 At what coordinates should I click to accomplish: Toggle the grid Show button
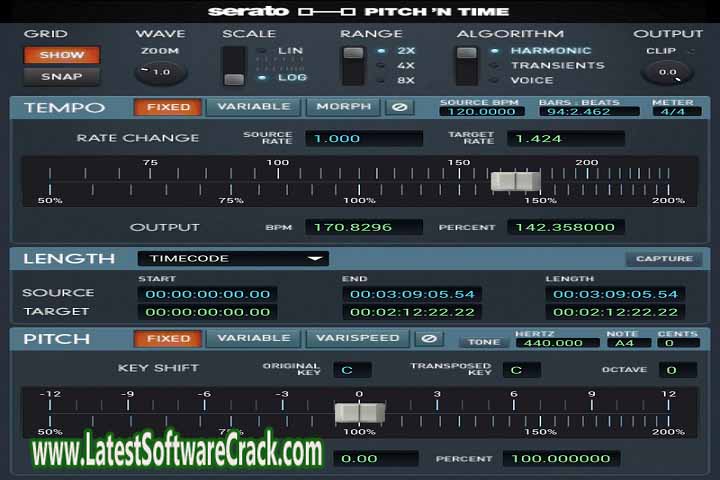pos(54,55)
